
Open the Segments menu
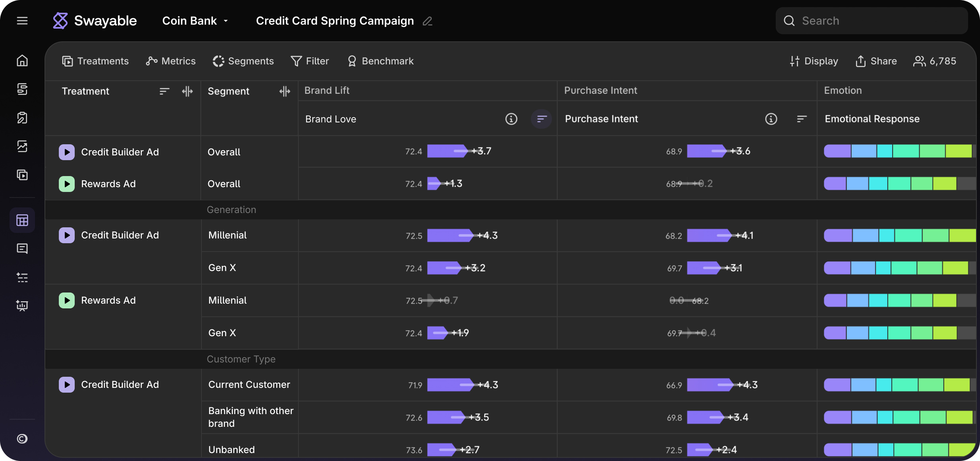pyautogui.click(x=243, y=61)
